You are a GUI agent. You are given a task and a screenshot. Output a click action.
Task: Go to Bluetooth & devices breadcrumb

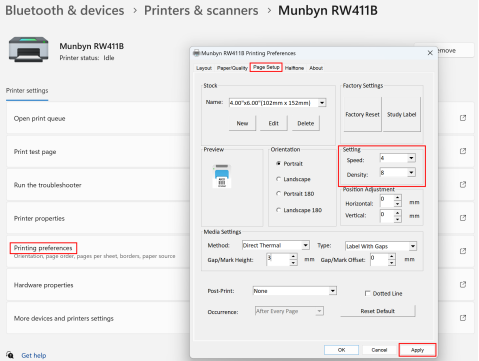pos(65,10)
